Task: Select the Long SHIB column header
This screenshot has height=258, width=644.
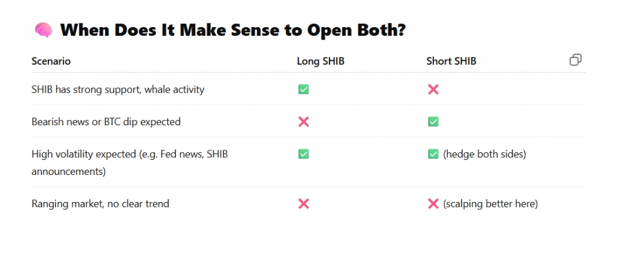Action: tap(321, 61)
